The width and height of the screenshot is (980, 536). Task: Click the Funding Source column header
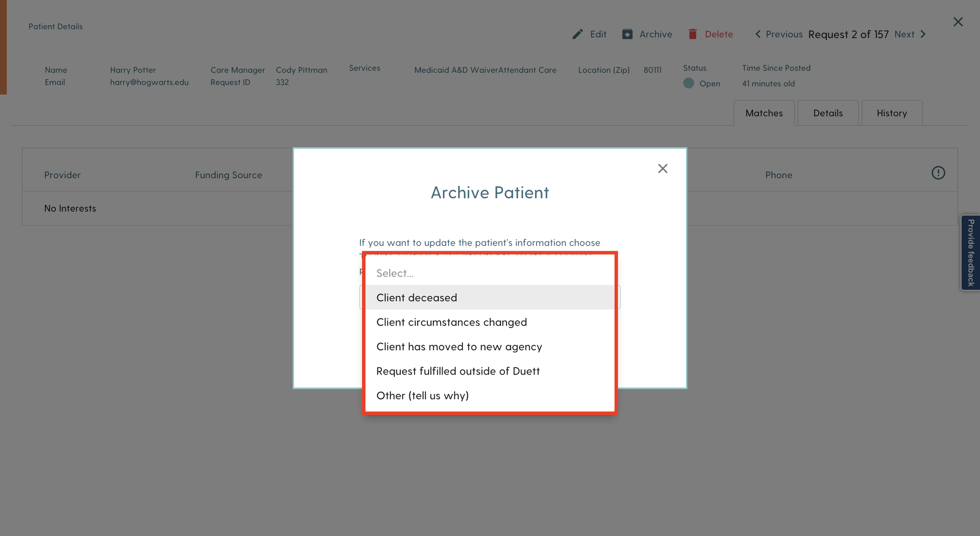(x=228, y=175)
